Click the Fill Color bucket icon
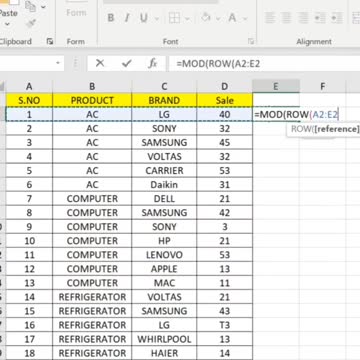 pos(206,17)
